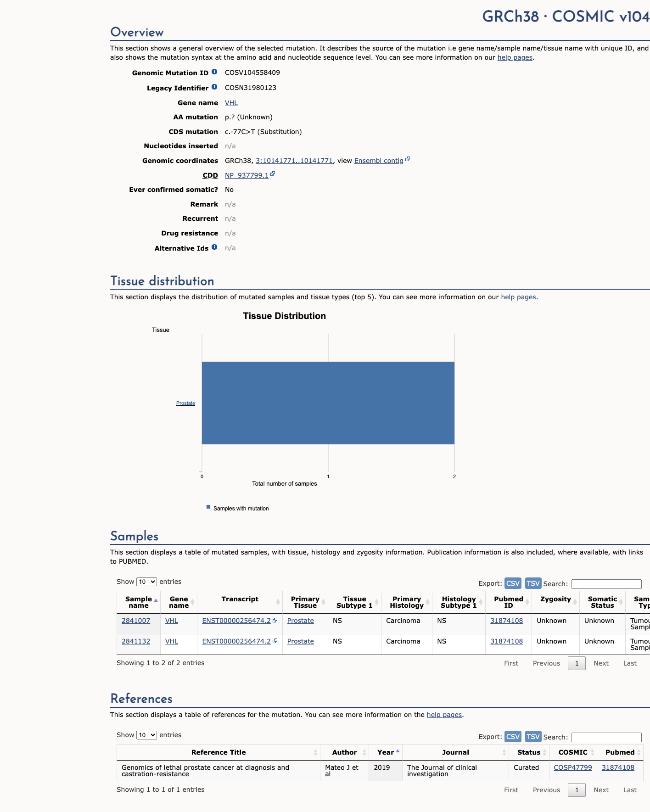Click the sort arrows on Author column
This screenshot has height=812, width=650.
click(x=364, y=752)
